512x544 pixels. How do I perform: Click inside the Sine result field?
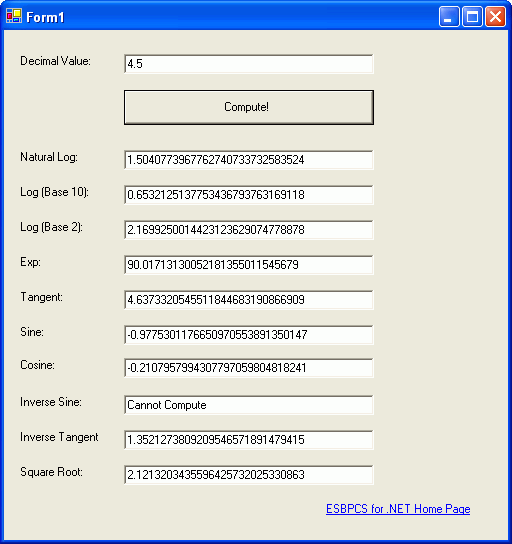[x=249, y=335]
